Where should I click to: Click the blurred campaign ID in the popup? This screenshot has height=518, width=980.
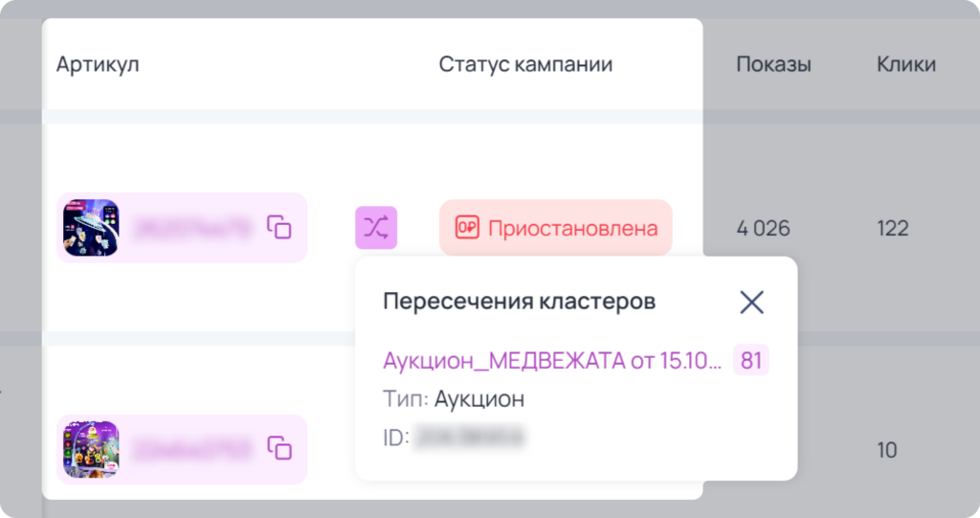(x=469, y=438)
